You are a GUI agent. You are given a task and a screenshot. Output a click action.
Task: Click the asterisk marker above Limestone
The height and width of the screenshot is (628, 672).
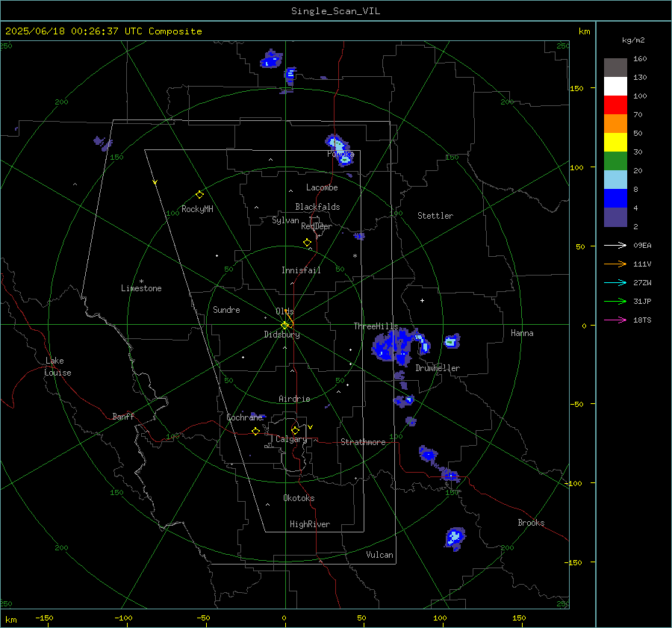tap(141, 282)
